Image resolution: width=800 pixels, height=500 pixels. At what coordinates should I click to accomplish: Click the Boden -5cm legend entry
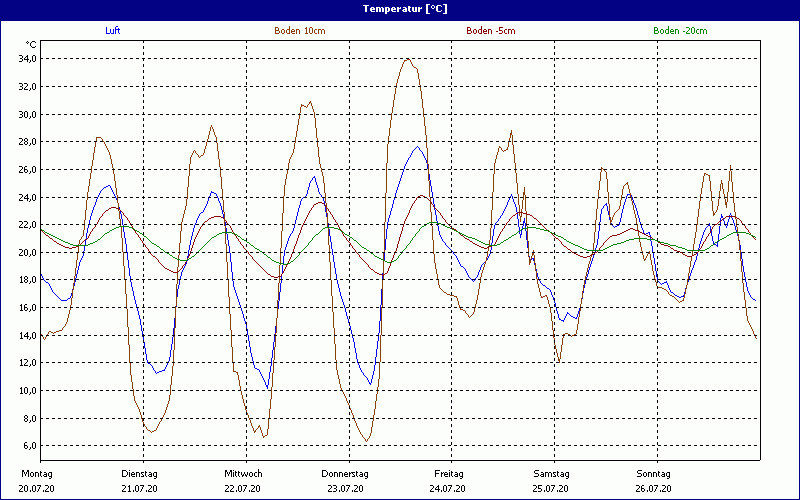click(491, 31)
